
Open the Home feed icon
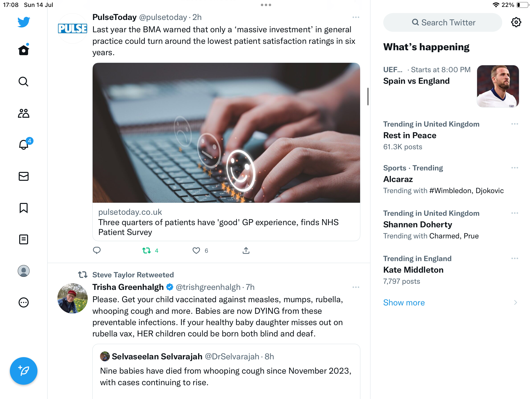pos(24,50)
